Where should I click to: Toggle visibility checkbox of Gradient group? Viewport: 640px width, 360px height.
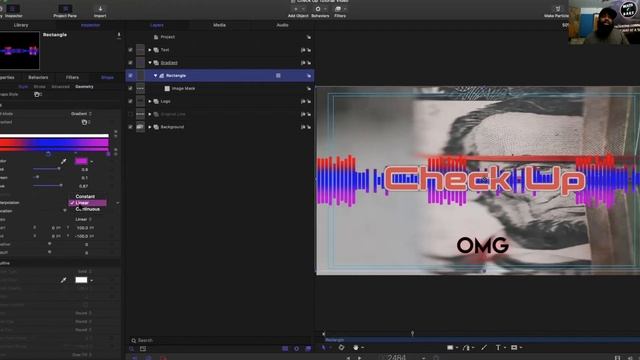click(130, 63)
